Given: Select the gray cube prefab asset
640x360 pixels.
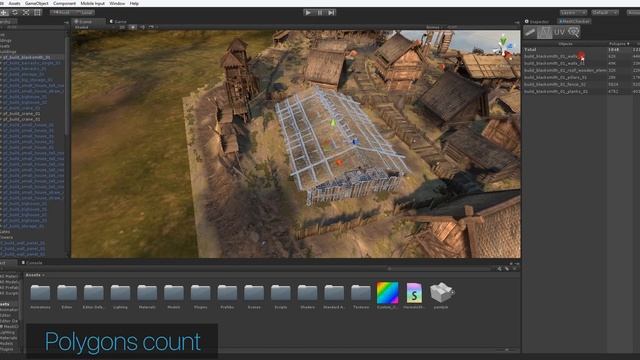Looking at the screenshot, I should coord(441,296).
